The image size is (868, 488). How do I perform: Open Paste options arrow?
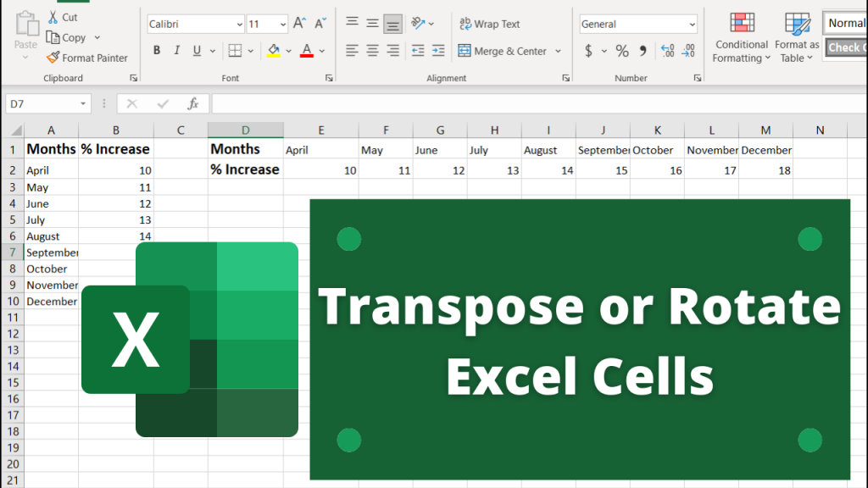[x=25, y=58]
